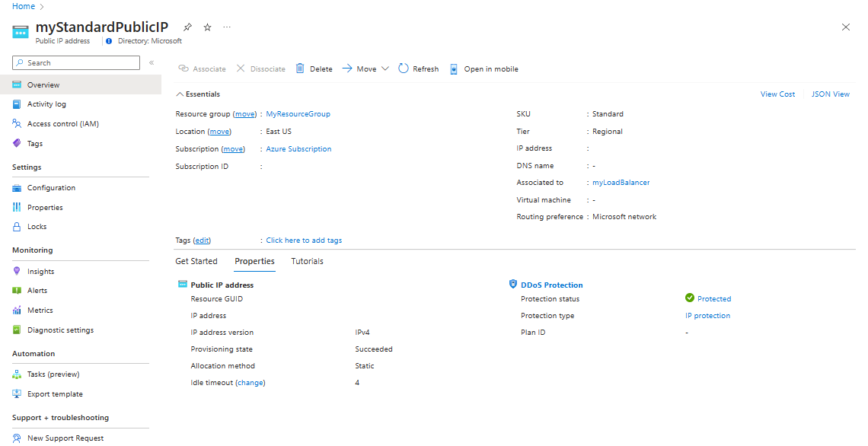The height and width of the screenshot is (446, 868).
Task: Open the more options ellipsis
Action: pyautogui.click(x=227, y=27)
